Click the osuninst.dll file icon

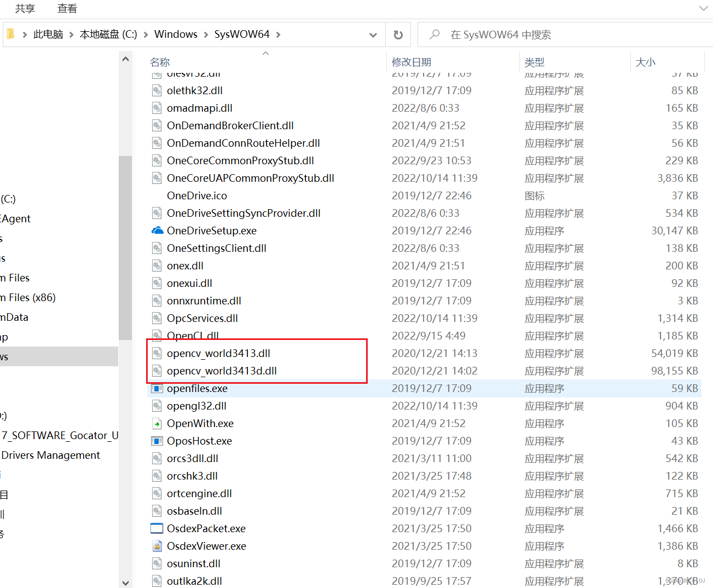tap(157, 563)
